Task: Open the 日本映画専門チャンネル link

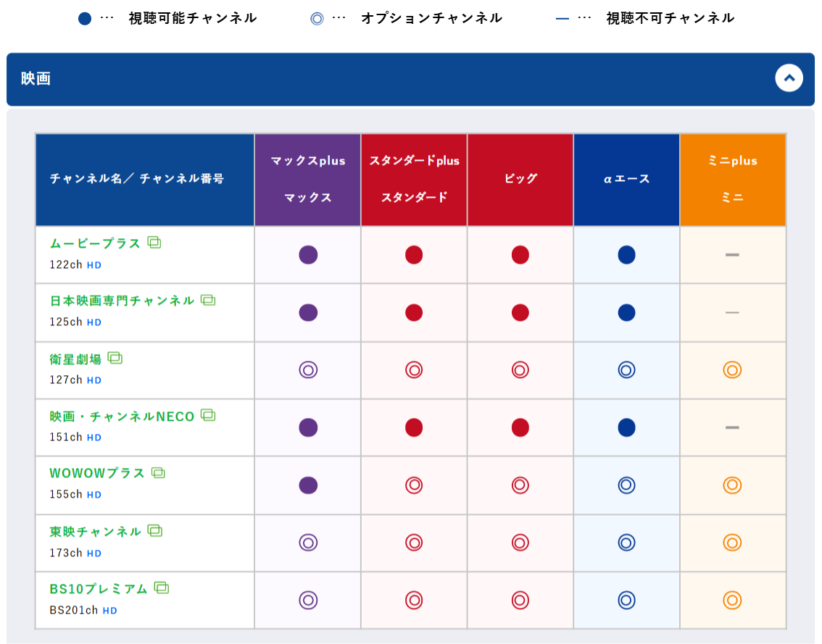Action: [x=122, y=301]
